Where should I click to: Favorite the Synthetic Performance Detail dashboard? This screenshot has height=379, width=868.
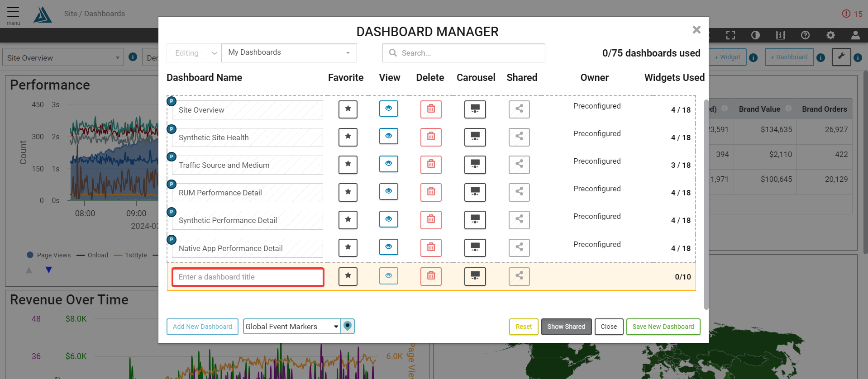[348, 220]
